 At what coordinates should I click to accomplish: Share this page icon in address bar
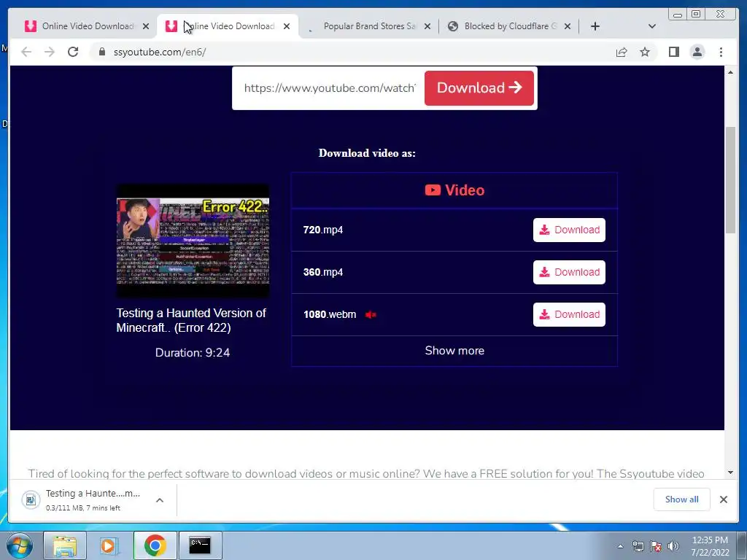[622, 52]
